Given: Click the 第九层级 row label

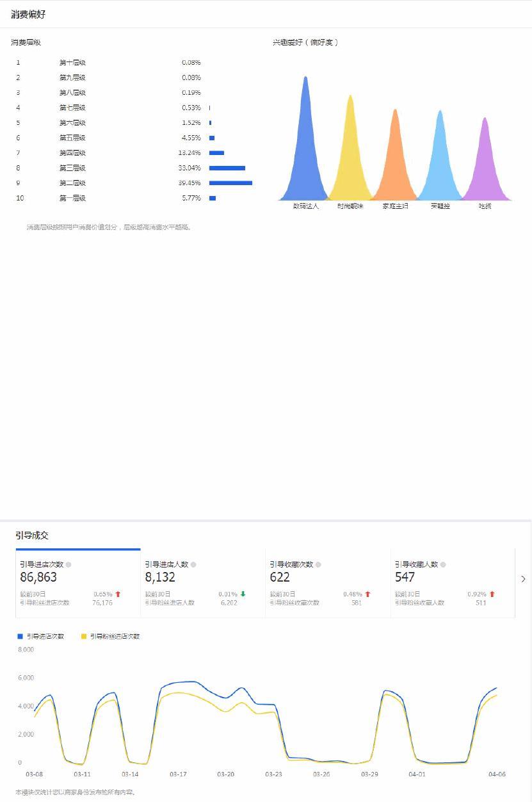Looking at the screenshot, I should [72, 78].
